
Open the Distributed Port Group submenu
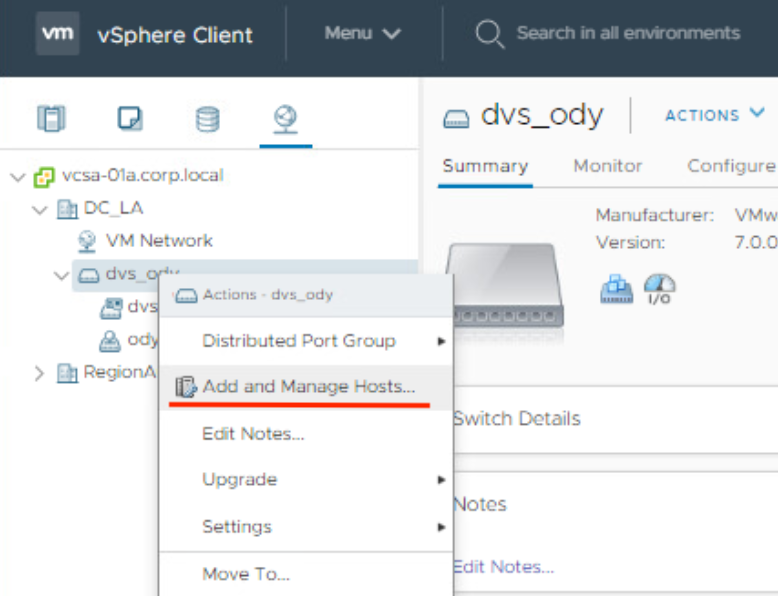click(x=306, y=341)
